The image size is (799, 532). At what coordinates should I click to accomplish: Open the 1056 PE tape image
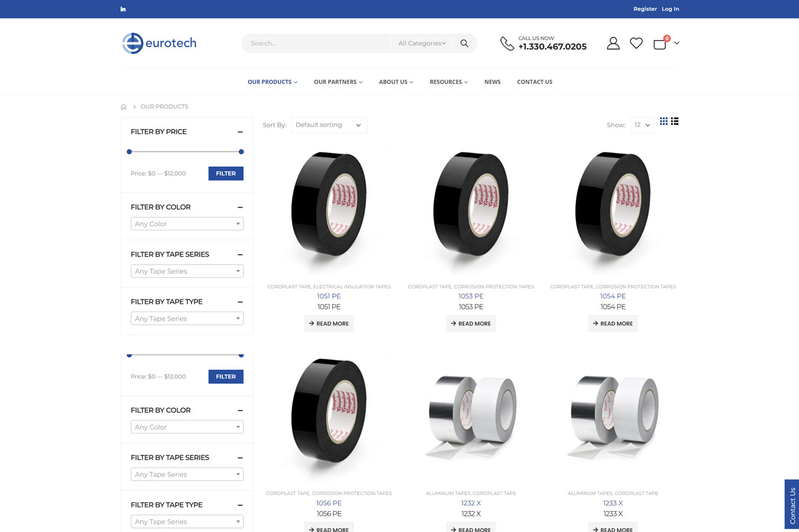(329, 416)
